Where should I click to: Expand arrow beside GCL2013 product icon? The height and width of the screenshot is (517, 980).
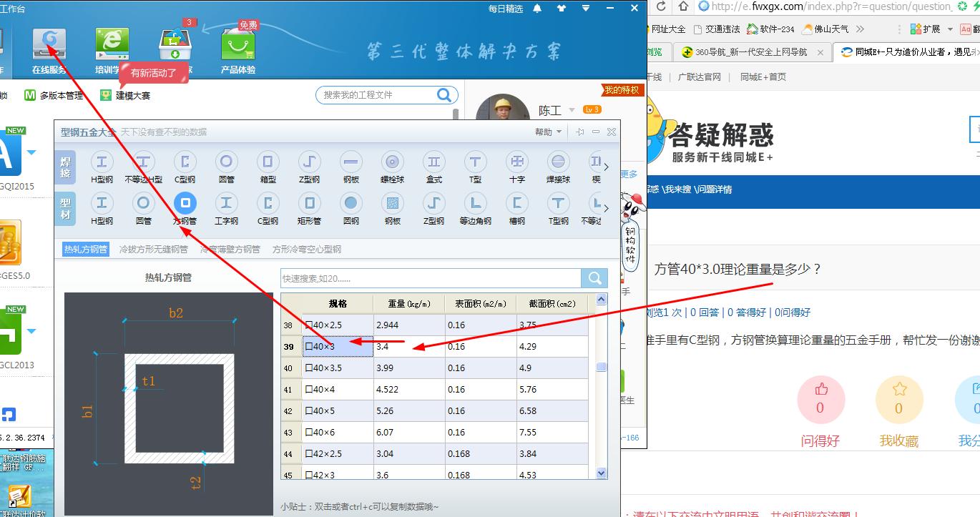coord(31,331)
